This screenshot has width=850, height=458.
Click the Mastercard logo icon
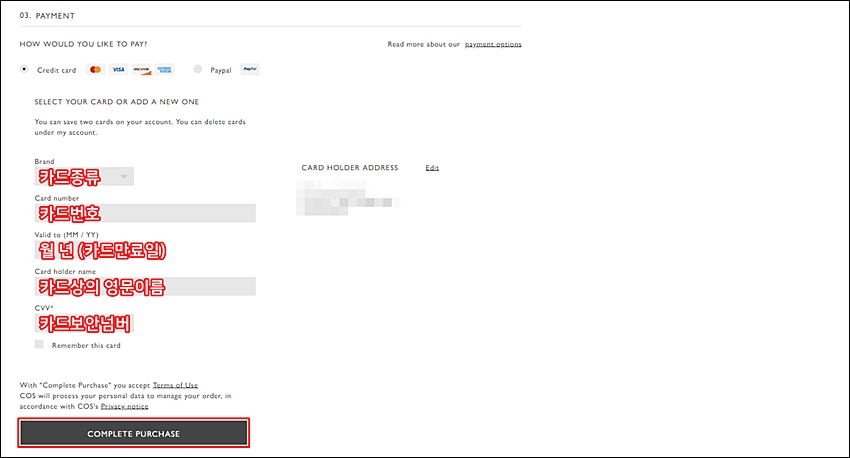pos(95,69)
